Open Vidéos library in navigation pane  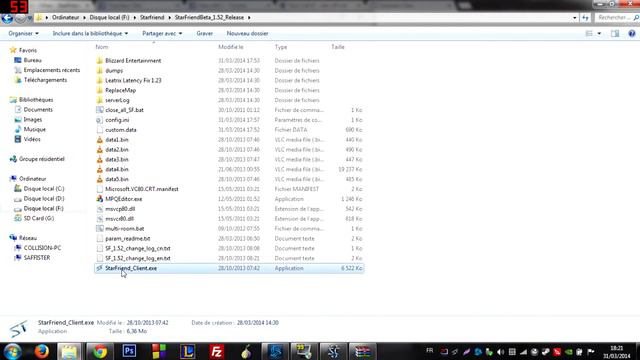tap(32, 139)
